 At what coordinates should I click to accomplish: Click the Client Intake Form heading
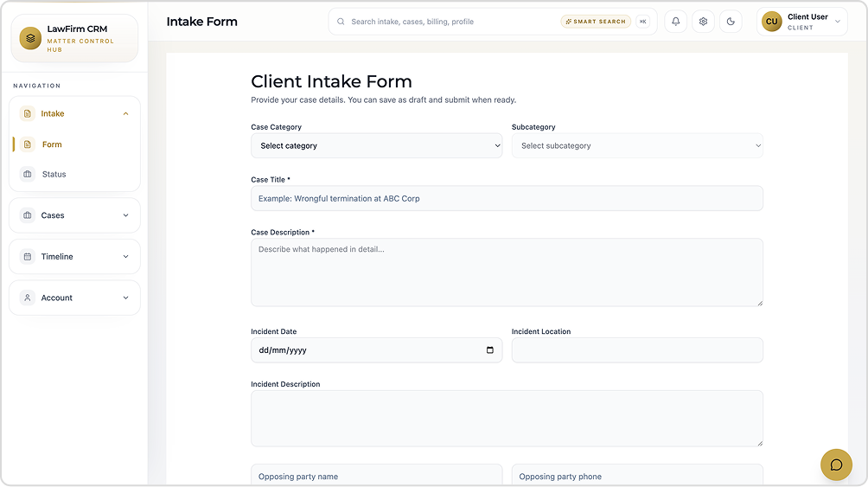(x=331, y=81)
